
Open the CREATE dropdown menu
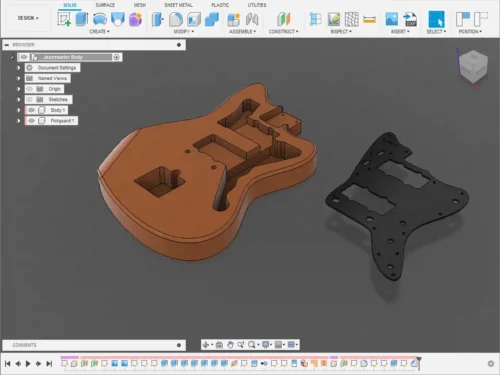pyautogui.click(x=99, y=31)
